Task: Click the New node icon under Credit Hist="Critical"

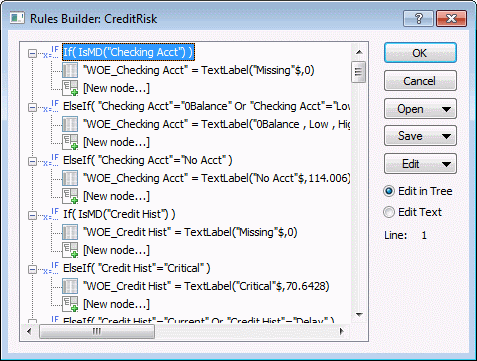Action: [x=70, y=304]
